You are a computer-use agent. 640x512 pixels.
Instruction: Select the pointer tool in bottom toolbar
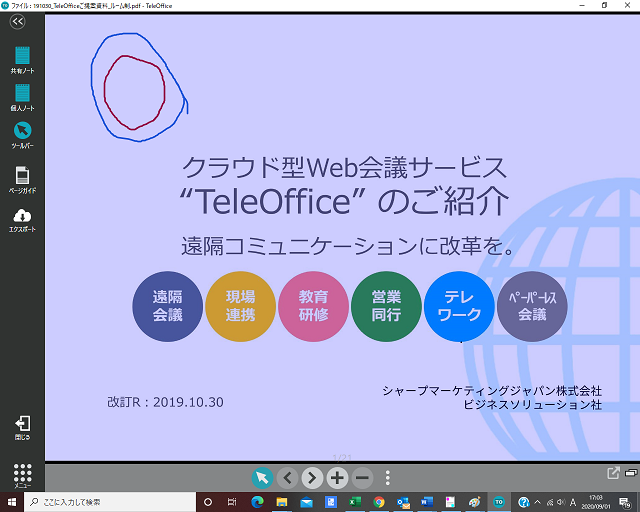point(262,478)
